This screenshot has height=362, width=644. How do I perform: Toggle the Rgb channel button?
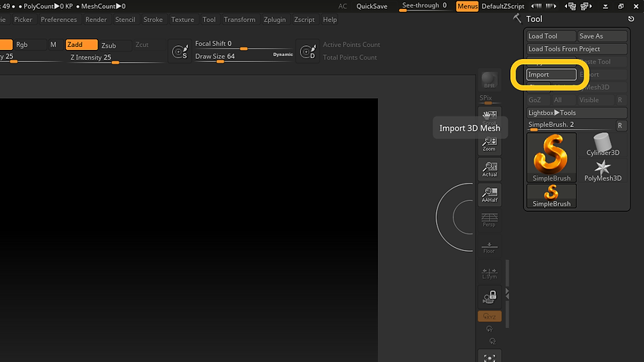coord(29,45)
